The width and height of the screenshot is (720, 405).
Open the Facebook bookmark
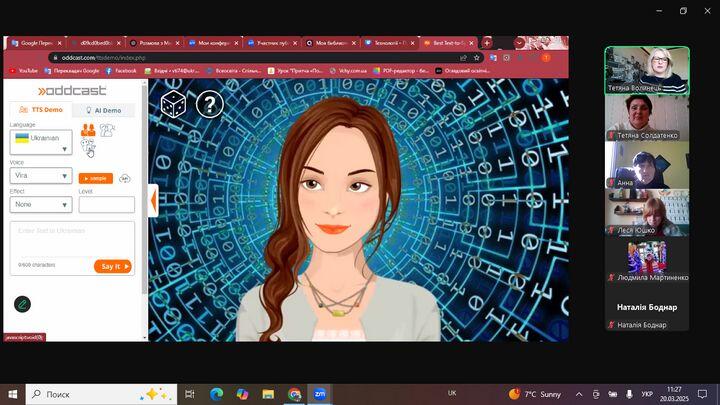coord(121,71)
